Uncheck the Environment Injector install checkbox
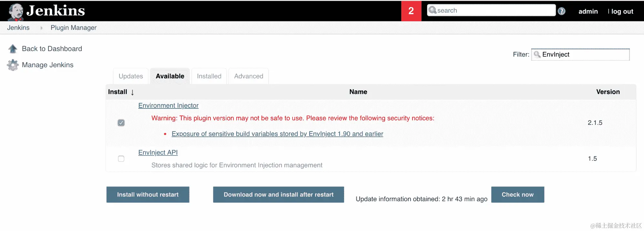644x231 pixels. (121, 123)
